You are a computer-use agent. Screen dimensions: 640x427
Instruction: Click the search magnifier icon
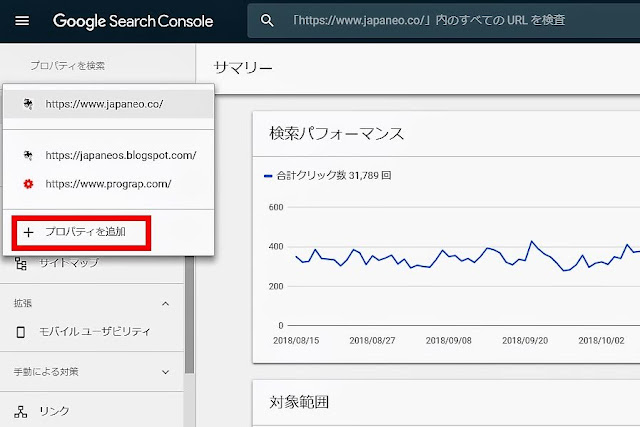[x=267, y=20]
